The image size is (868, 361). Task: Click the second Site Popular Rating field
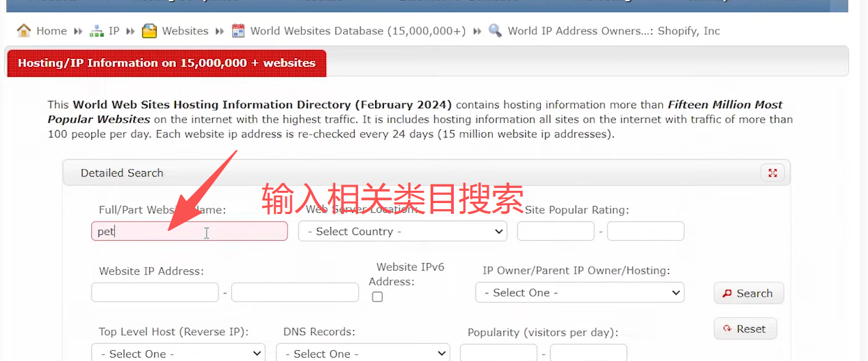click(646, 231)
